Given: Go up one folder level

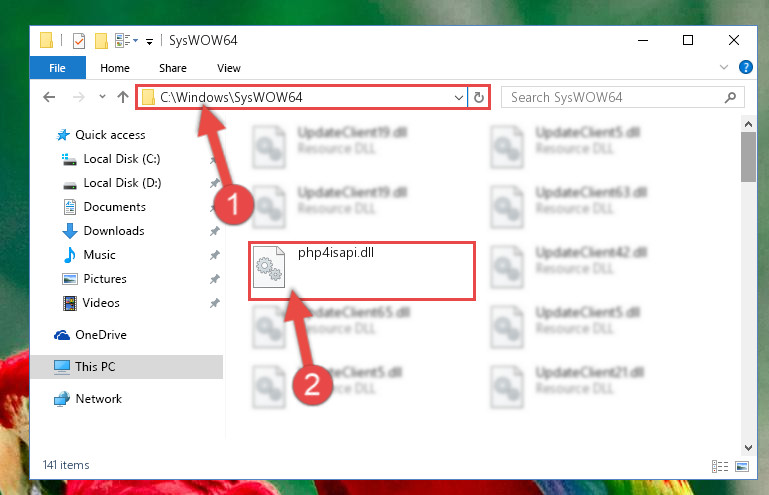Looking at the screenshot, I should pyautogui.click(x=123, y=97).
